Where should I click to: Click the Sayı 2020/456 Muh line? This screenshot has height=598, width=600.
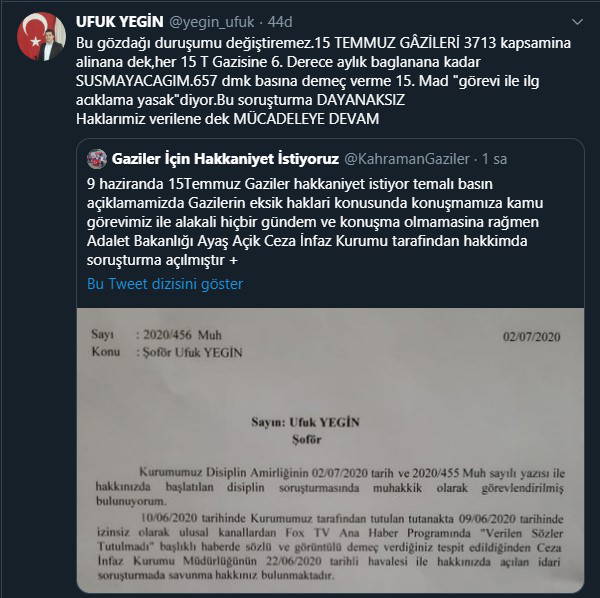(156, 335)
